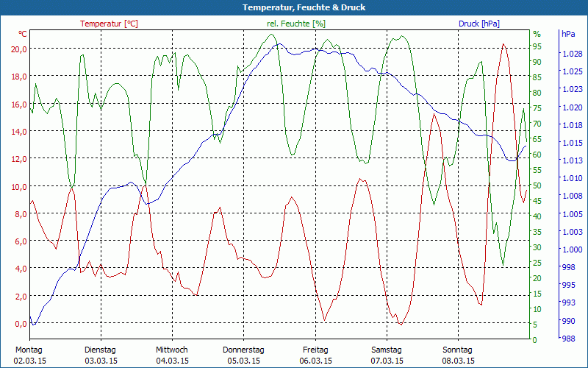The width and height of the screenshot is (588, 368).
Task: Click the hPa unit label above pressure axis
Action: click(569, 34)
